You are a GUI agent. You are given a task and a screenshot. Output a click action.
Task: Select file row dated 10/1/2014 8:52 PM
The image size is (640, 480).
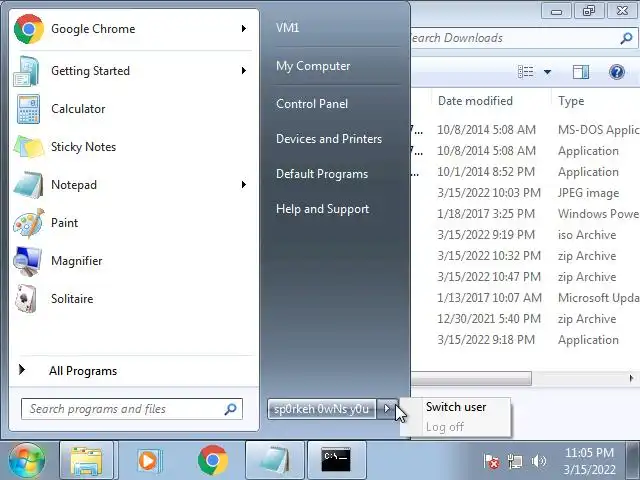click(525, 172)
